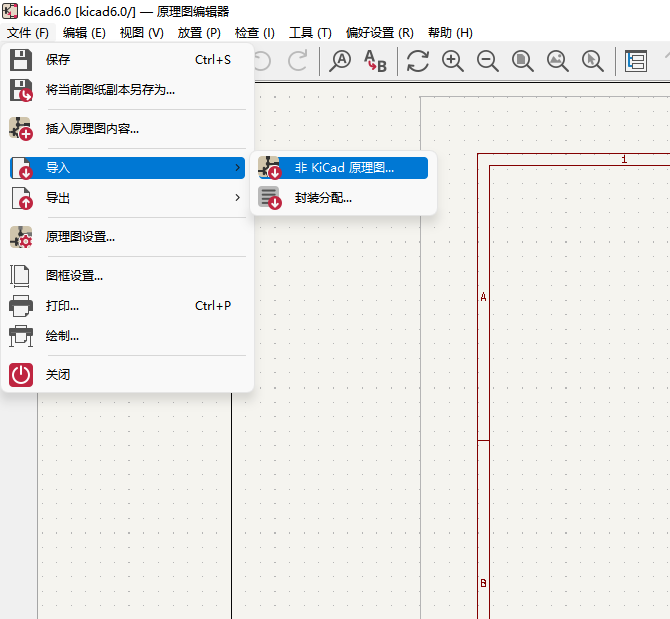
Task: Select 封装分配... import option
Action: click(x=343, y=198)
